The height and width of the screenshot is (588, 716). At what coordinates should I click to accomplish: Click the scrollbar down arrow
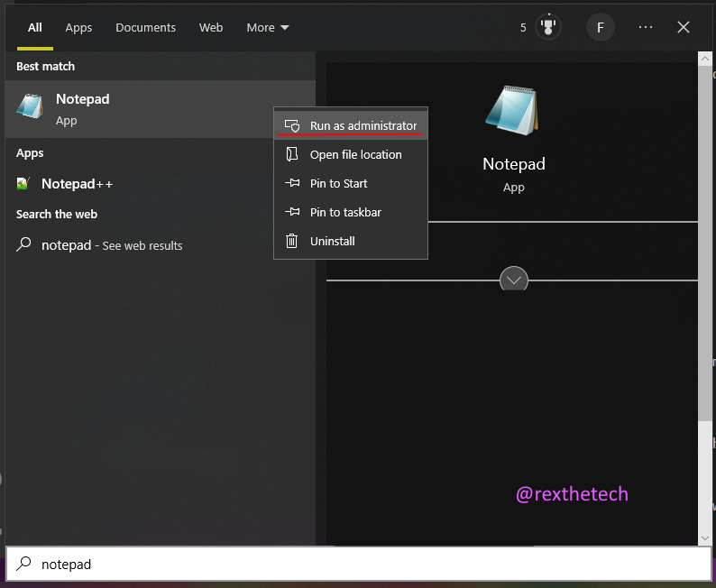[704, 538]
